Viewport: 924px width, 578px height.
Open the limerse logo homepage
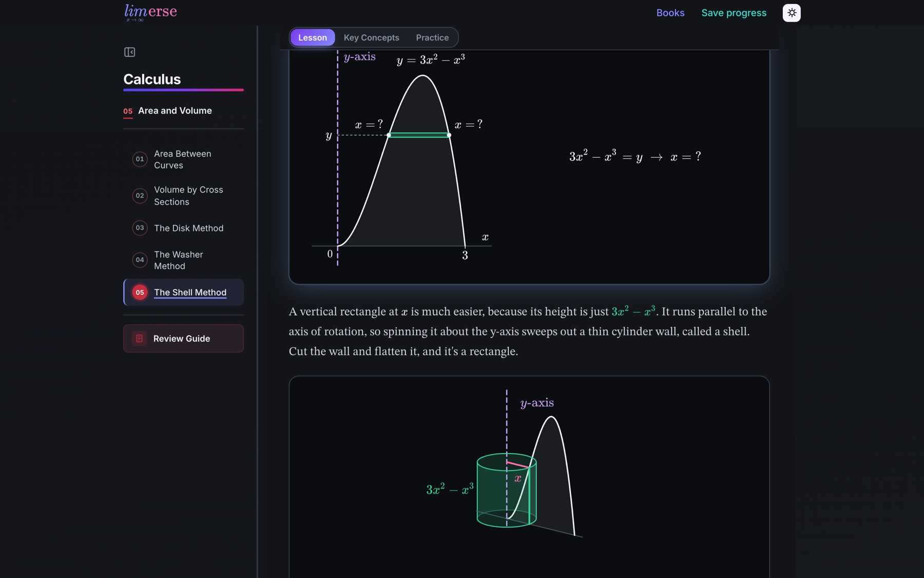point(150,12)
